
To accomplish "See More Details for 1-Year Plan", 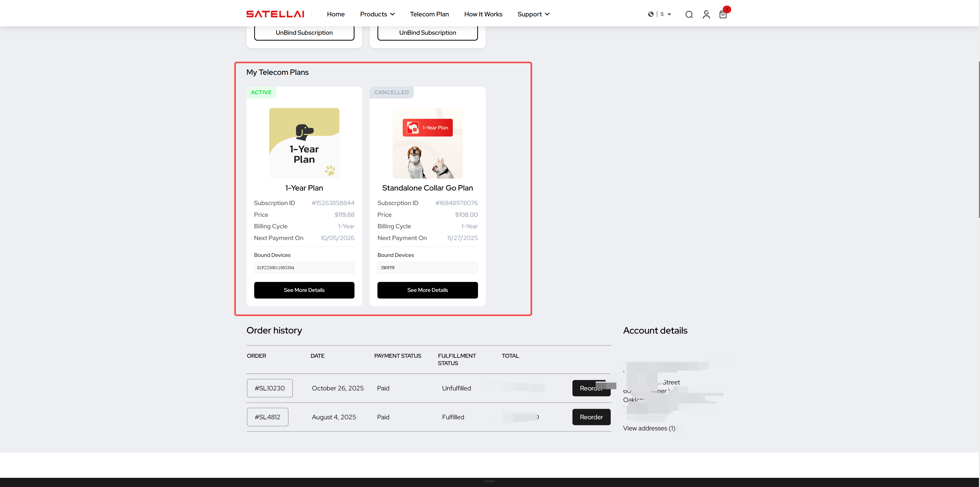I will point(304,290).
